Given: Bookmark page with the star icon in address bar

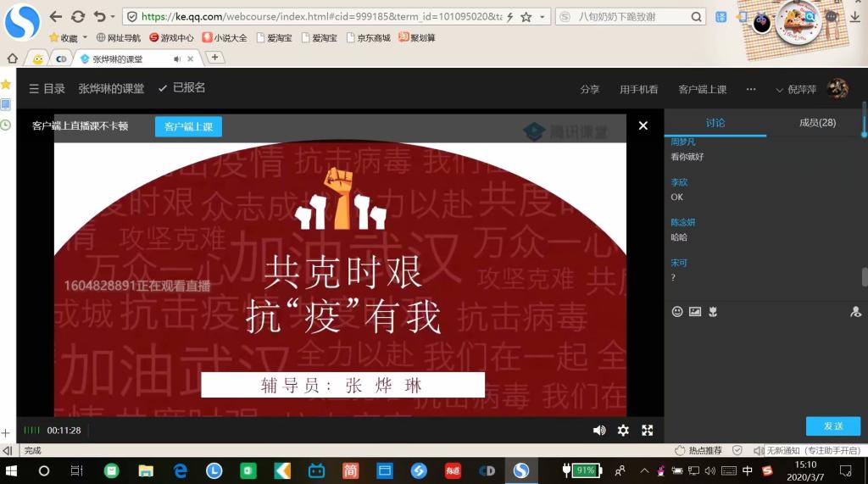Looking at the screenshot, I should pyautogui.click(x=526, y=17).
